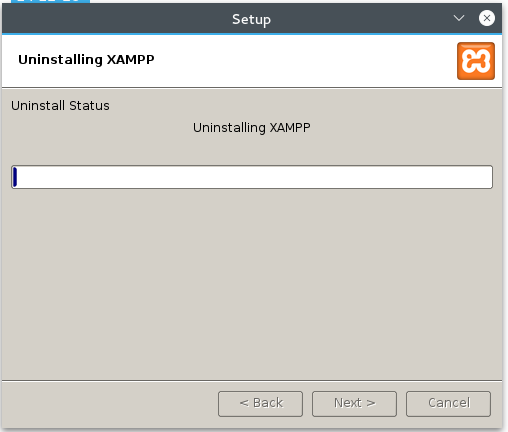Image resolution: width=508 pixels, height=432 pixels.
Task: Click the blue filled progress bar segment
Action: 15,177
